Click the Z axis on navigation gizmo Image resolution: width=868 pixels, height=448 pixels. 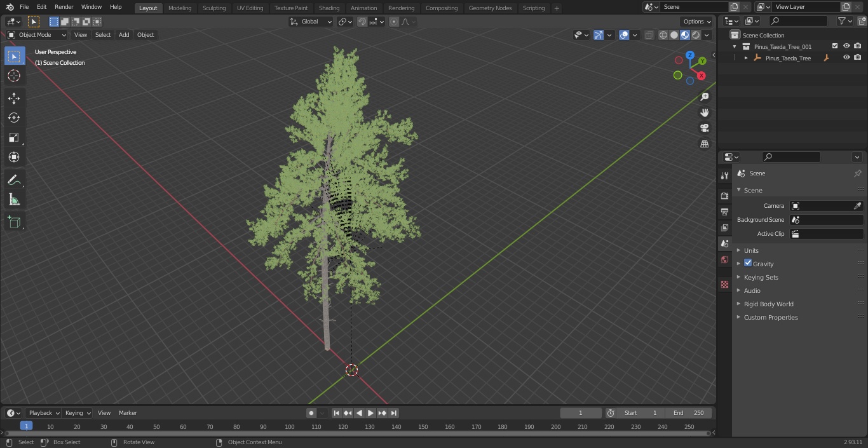click(690, 55)
